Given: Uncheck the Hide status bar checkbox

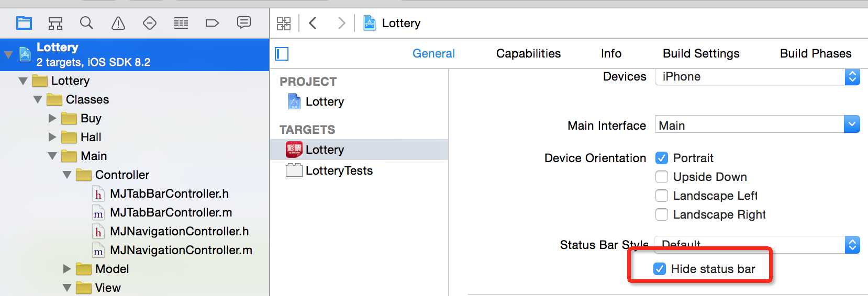Looking at the screenshot, I should pyautogui.click(x=660, y=269).
